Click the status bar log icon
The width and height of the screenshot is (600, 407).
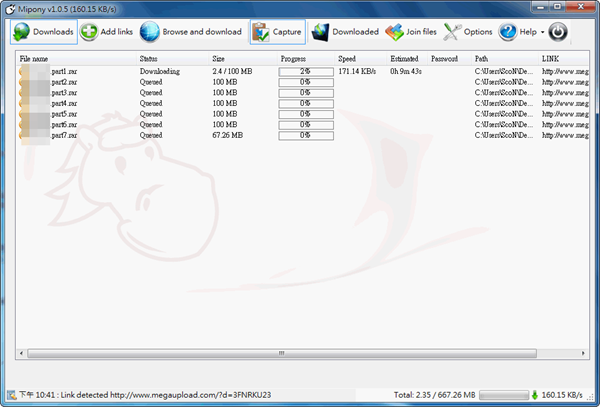tap(11, 395)
